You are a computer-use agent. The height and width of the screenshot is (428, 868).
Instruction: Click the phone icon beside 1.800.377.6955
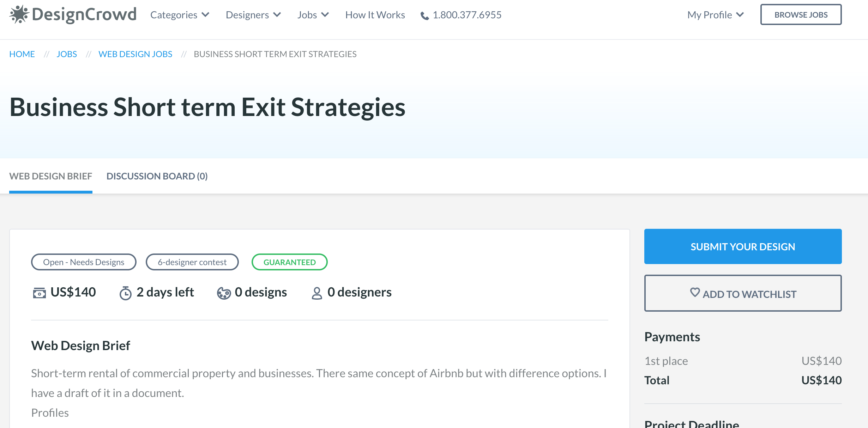tap(425, 16)
